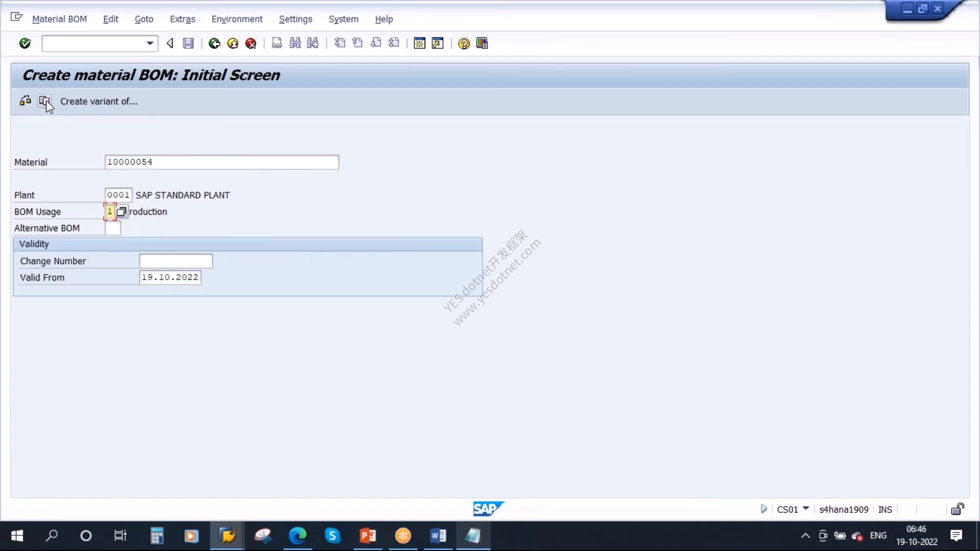Click the SAP STANDARD PLANT text
The image size is (980, 551).
(183, 195)
